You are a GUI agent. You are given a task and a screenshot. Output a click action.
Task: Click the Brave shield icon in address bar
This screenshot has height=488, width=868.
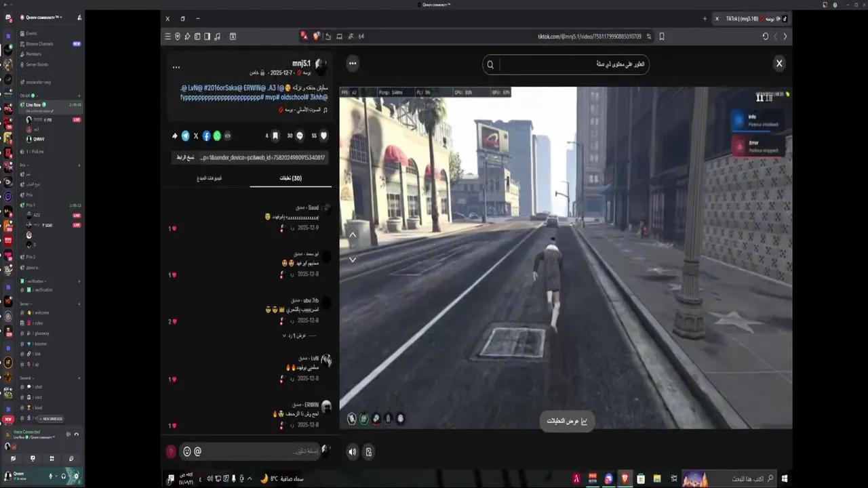(x=317, y=37)
